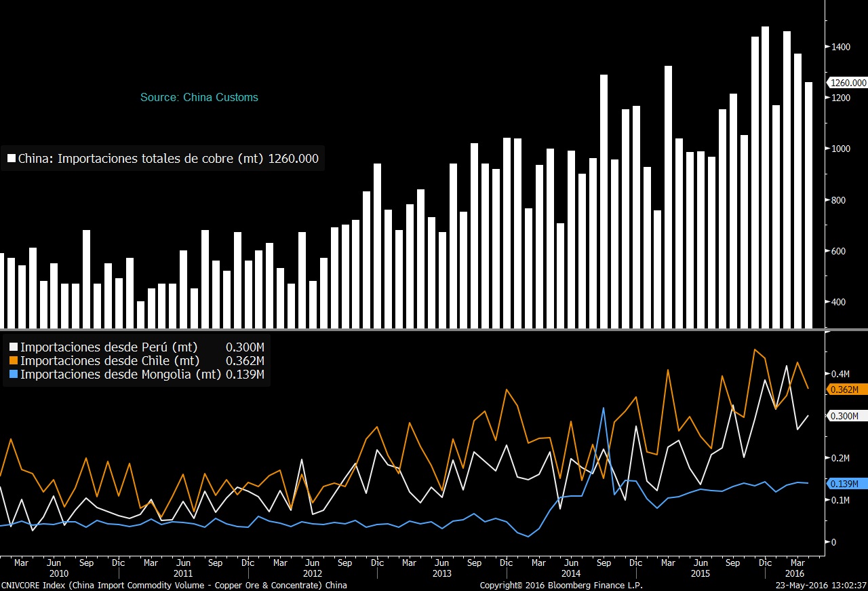Click the white China imports legend swatch
This screenshot has height=591, width=868.
[x=12, y=159]
